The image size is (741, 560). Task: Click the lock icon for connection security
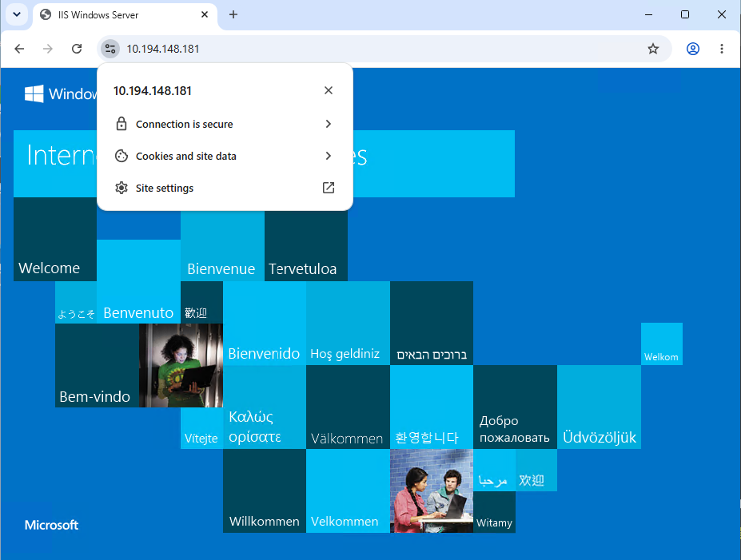122,124
